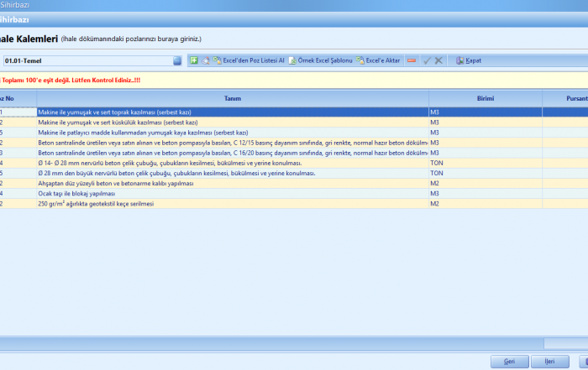Image resolution: width=588 pixels, height=370 pixels.
Task: Click Excel'den Poz Listesi Al
Action: (249, 60)
